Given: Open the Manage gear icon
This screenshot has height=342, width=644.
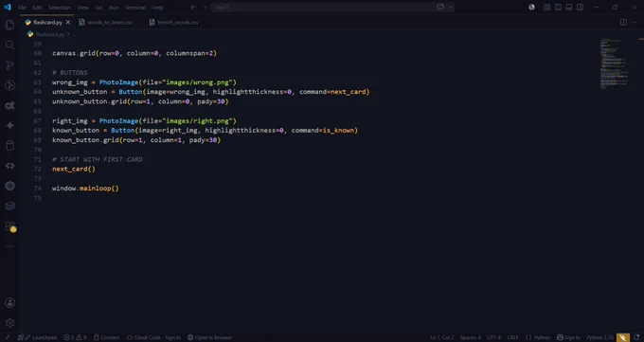Looking at the screenshot, I should [9, 323].
